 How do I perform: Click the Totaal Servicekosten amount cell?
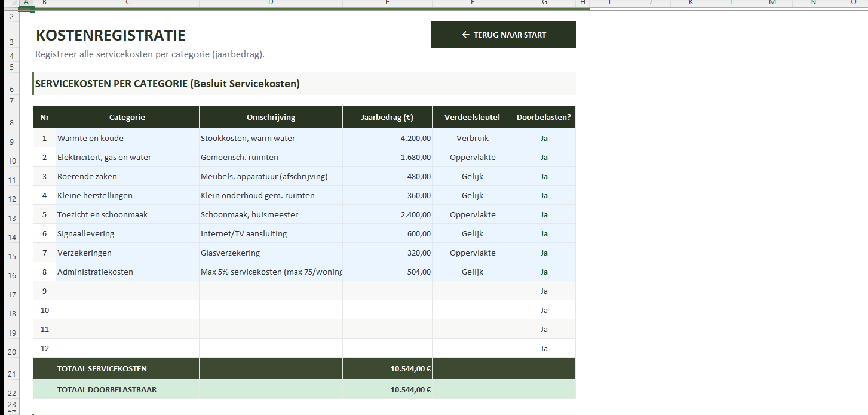pos(387,368)
